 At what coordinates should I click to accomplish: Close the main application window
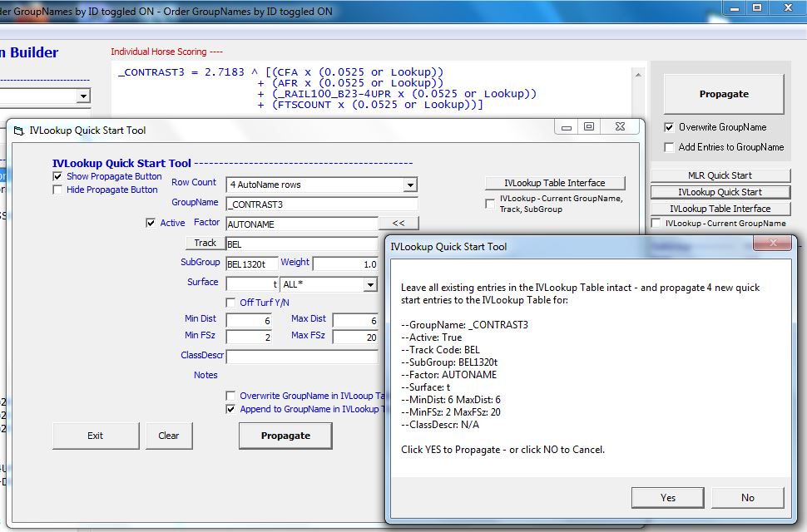click(x=788, y=7)
